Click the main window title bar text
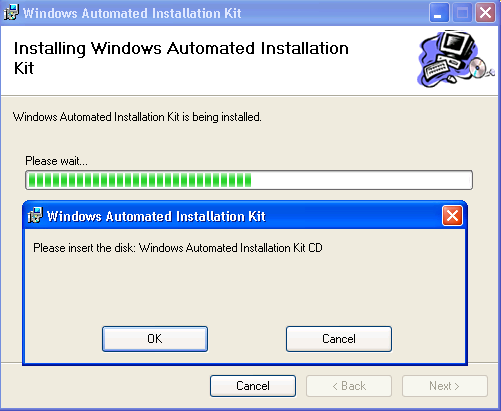Viewport: 501px width, 411px height. tap(132, 13)
